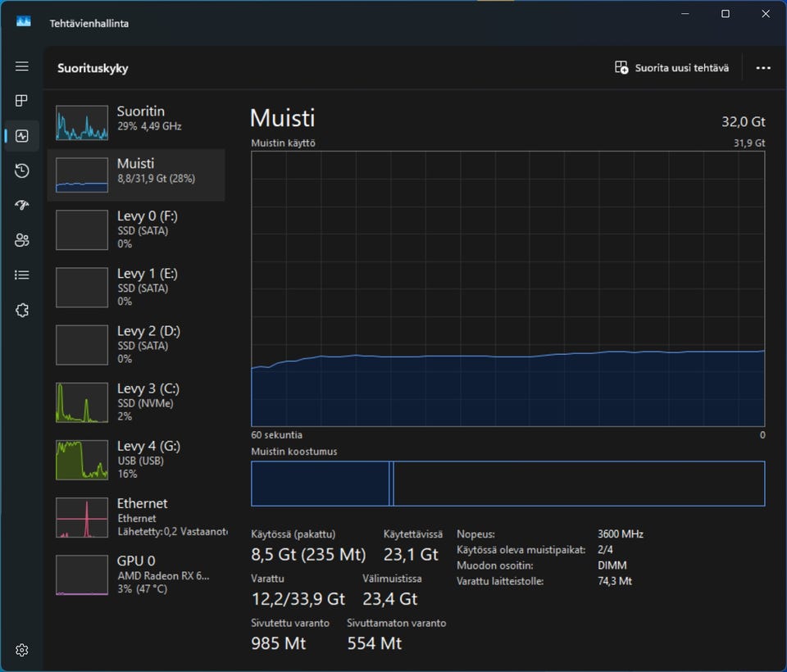The image size is (787, 672).
Task: Click Suorita uusi tehtävä button
Action: (671, 68)
